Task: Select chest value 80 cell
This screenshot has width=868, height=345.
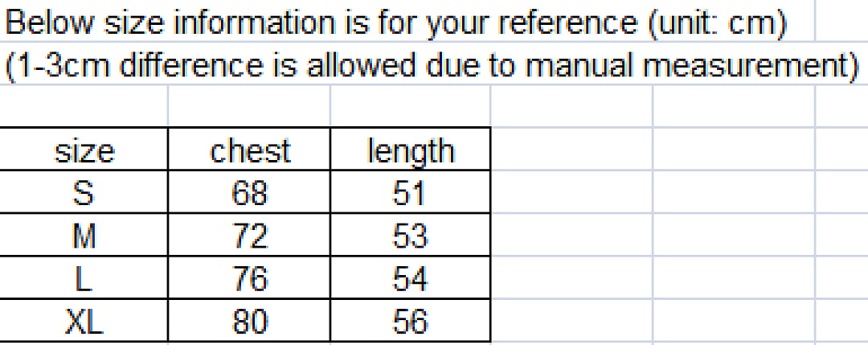Action: [x=249, y=320]
